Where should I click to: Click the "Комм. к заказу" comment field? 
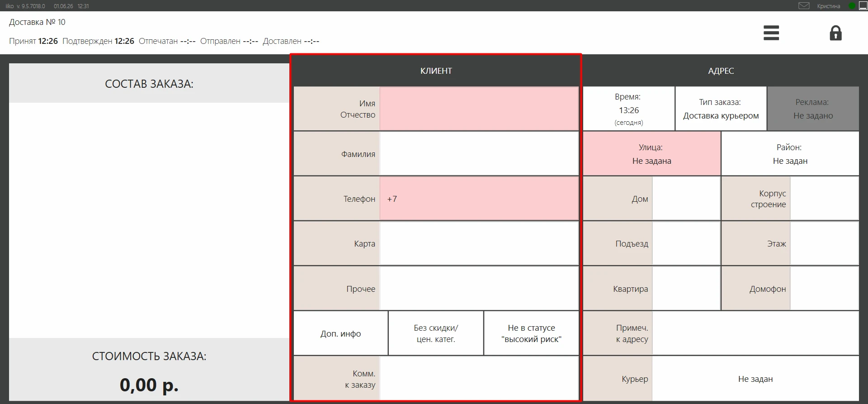479,379
